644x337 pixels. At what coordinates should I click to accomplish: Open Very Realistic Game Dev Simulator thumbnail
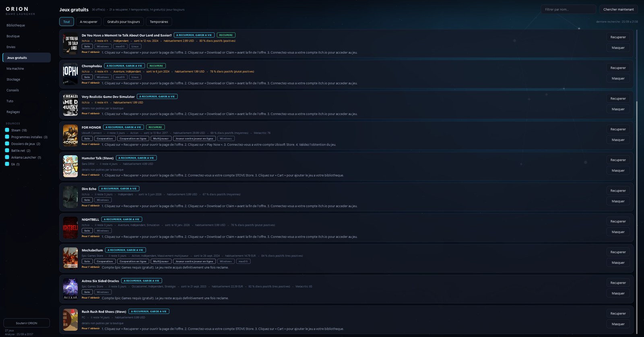pyautogui.click(x=70, y=105)
